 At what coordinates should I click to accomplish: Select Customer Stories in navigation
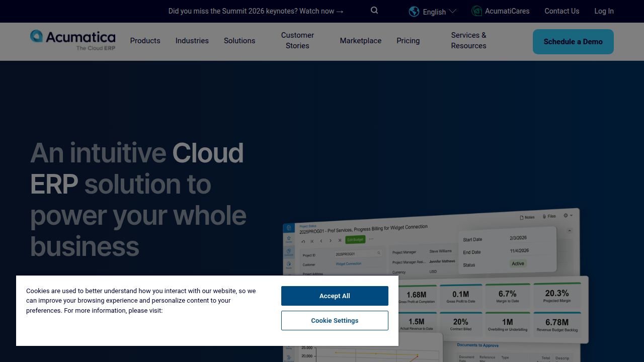(297, 40)
